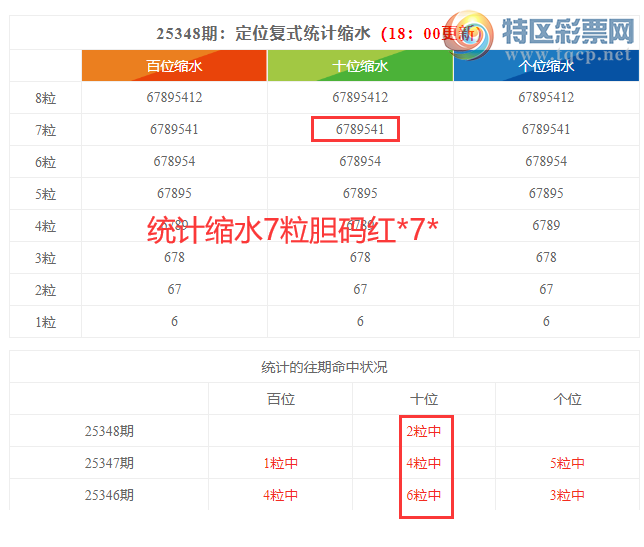Image resolution: width=644 pixels, height=547 pixels.
Task: Click the 百位缩水 orange column header
Action: point(174,66)
